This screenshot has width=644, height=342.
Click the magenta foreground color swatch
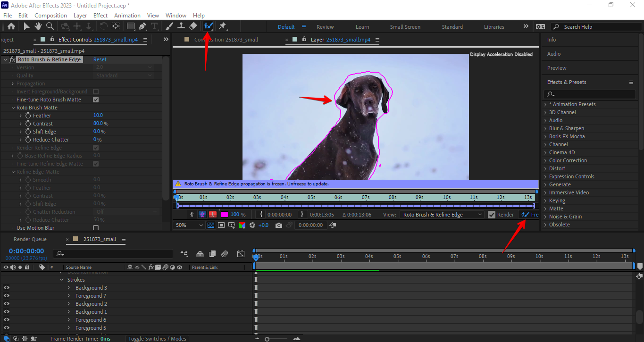tap(224, 215)
